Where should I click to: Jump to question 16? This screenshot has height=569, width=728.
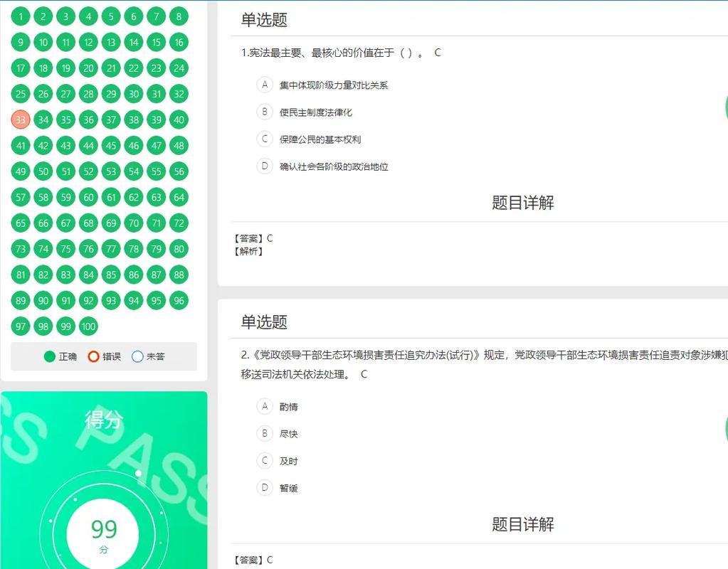click(179, 43)
